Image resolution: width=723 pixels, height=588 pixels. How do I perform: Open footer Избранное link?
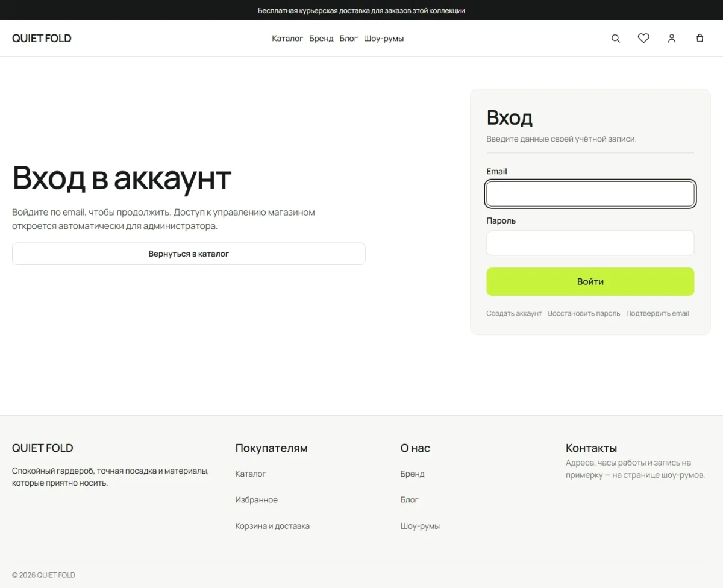(257, 500)
